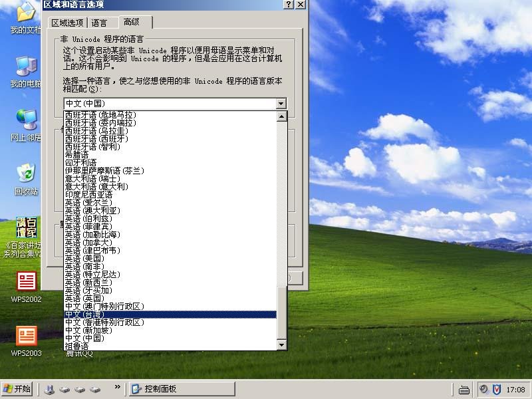Open 我的文档 desktop icon
Screen dimensions: 532x399
(x=25, y=13)
